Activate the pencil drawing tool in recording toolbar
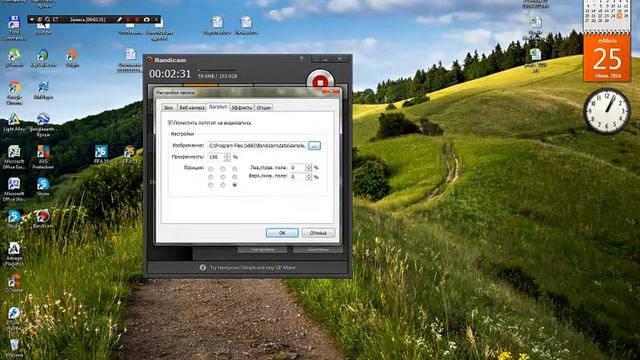 click(x=120, y=20)
